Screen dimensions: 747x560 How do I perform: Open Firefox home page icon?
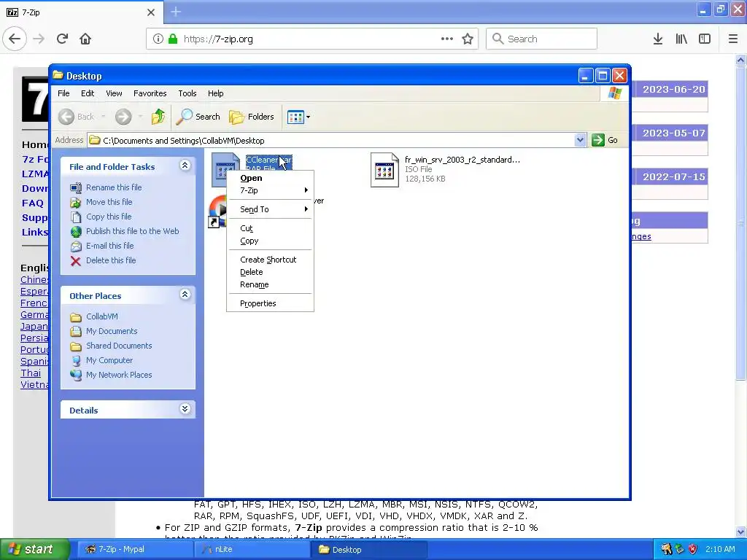(85, 39)
